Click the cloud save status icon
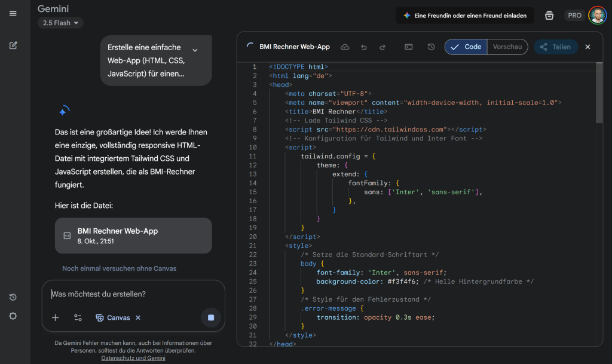 (x=345, y=47)
